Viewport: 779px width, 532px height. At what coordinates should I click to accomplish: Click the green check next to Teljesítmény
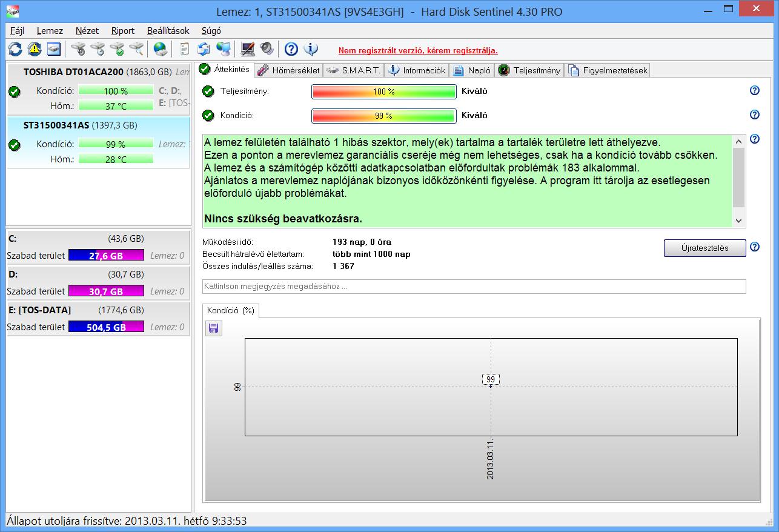pos(208,91)
